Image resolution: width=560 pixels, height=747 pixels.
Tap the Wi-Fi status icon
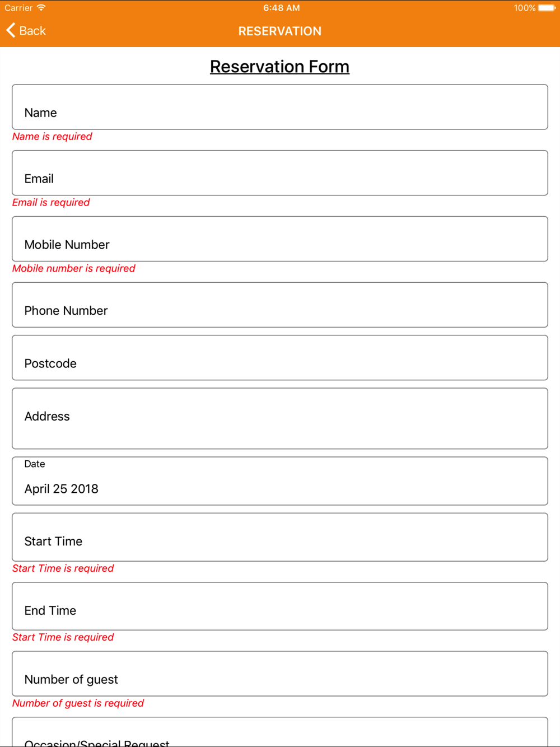tap(41, 8)
